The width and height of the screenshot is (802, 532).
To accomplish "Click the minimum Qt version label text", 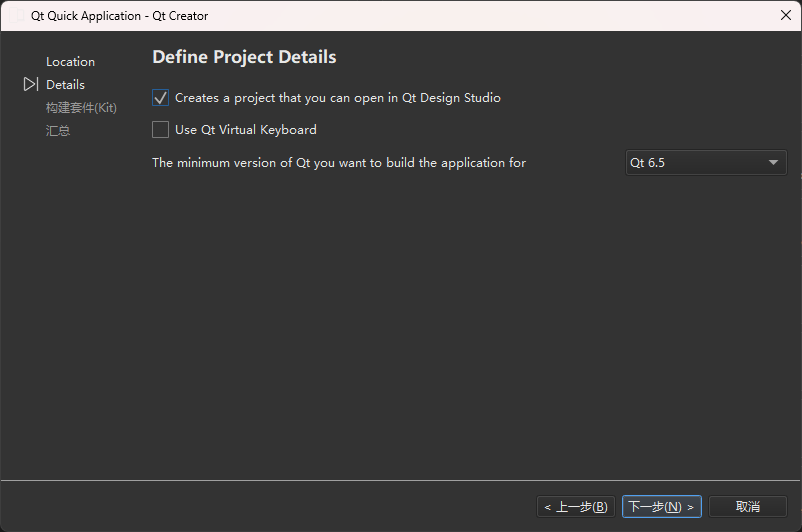I will 339,163.
